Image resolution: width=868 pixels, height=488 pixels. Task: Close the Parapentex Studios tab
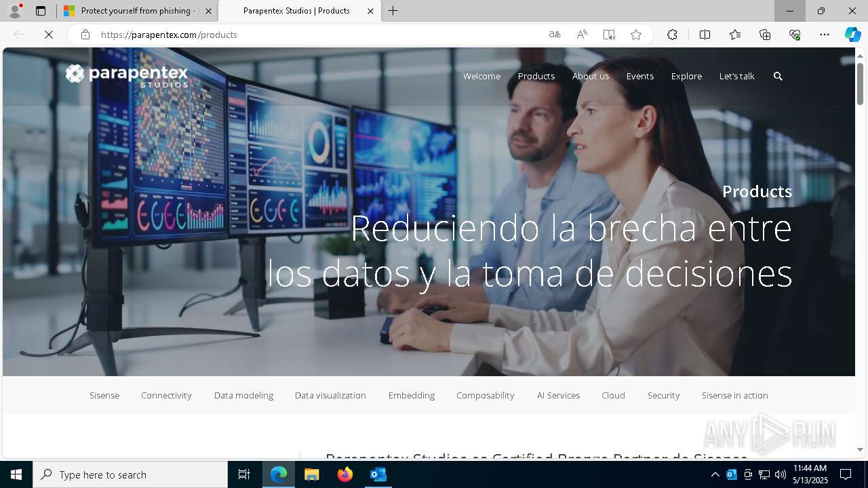coord(370,11)
